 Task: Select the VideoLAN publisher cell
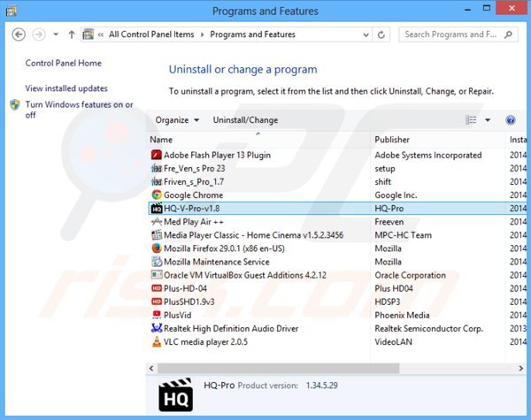coord(393,342)
